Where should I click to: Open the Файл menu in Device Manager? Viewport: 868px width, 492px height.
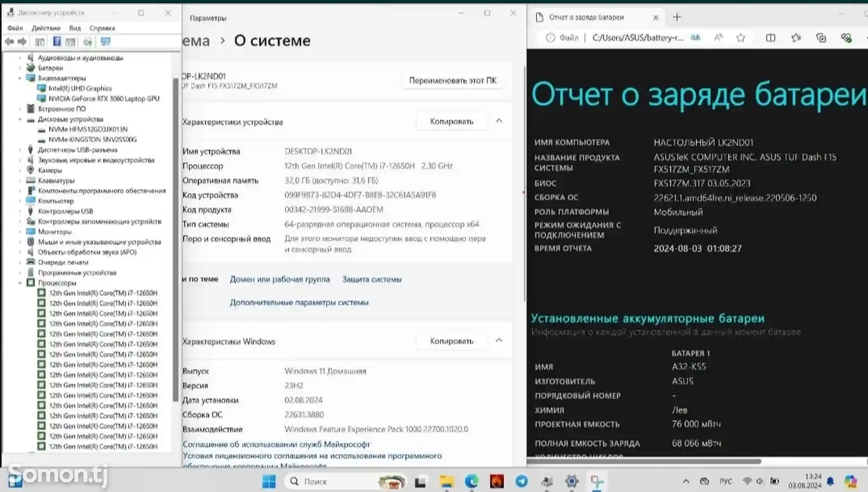(15, 28)
